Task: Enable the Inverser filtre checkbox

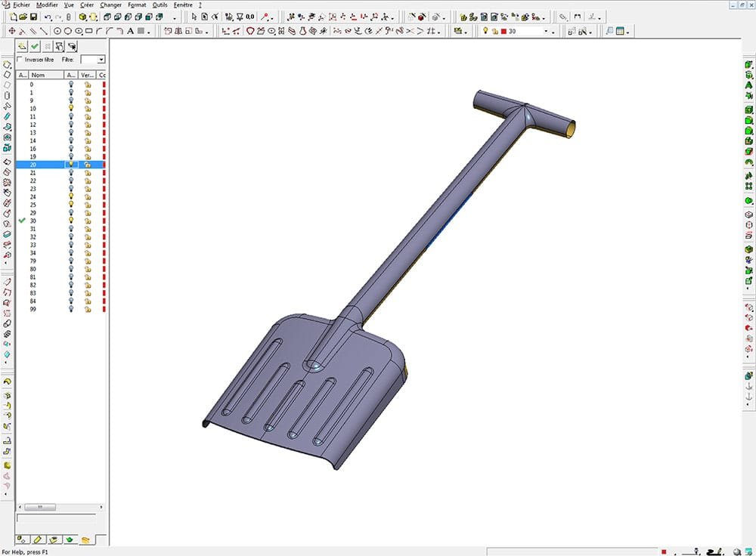Action: 20,60
